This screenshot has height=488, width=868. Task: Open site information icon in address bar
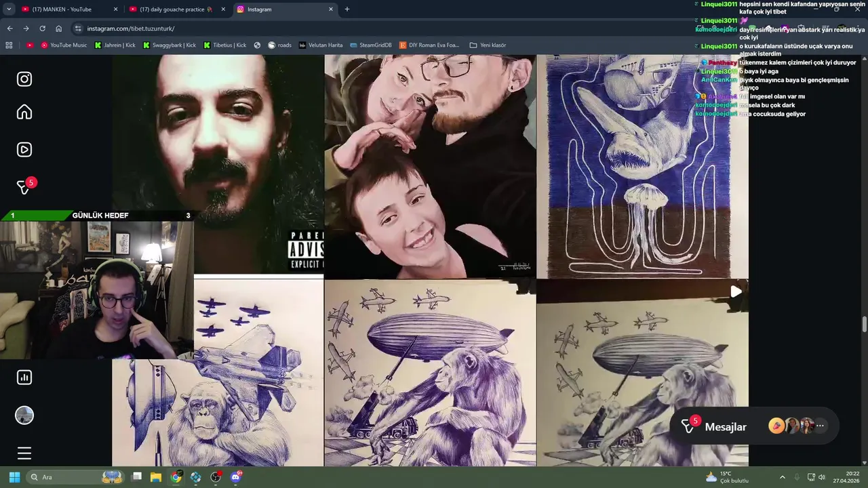[78, 28]
